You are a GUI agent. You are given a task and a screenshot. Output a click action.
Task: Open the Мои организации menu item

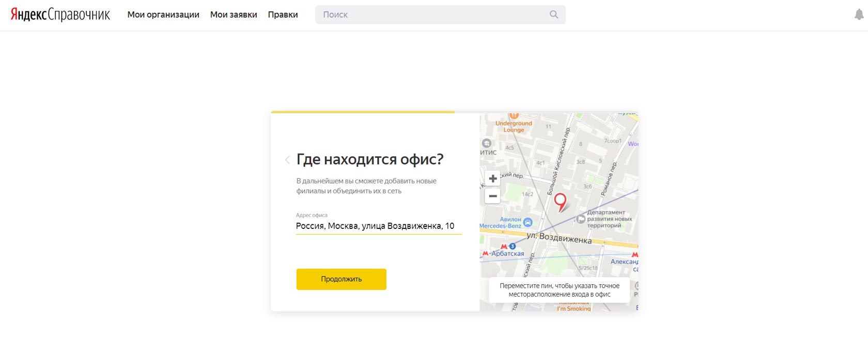163,14
